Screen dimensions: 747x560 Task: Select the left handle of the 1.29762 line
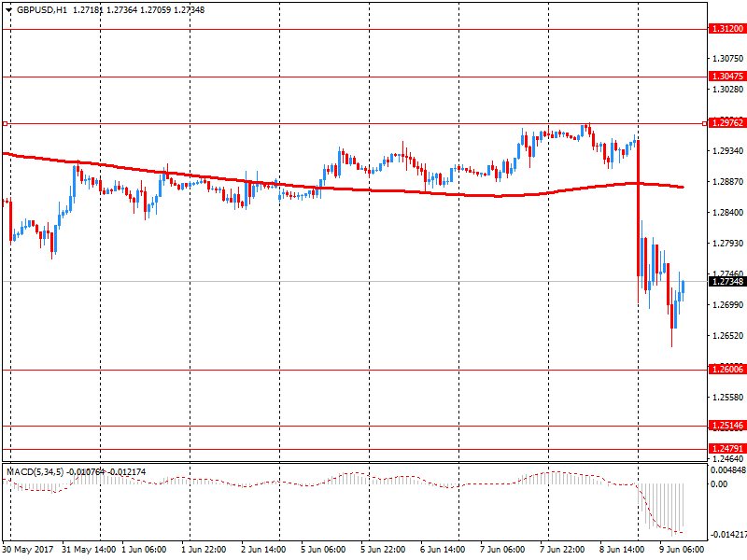[5, 124]
